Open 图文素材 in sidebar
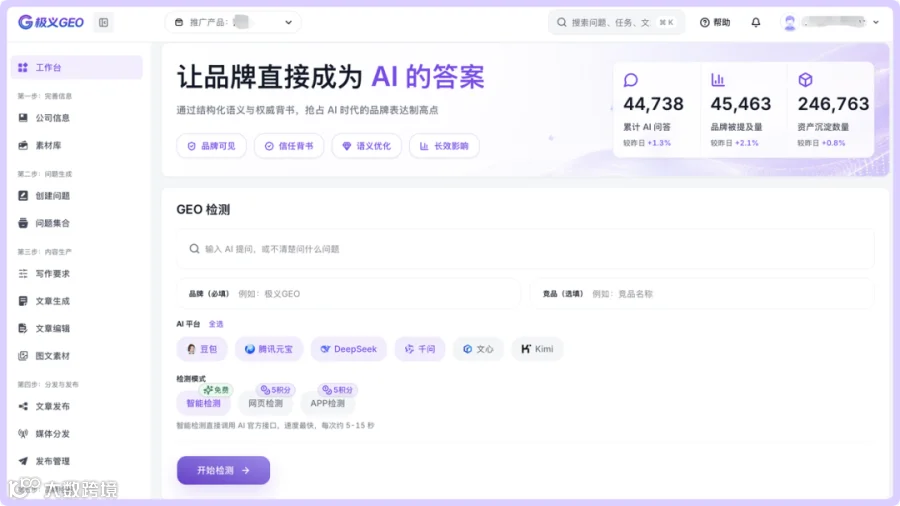This screenshot has width=900, height=506. 77,356
